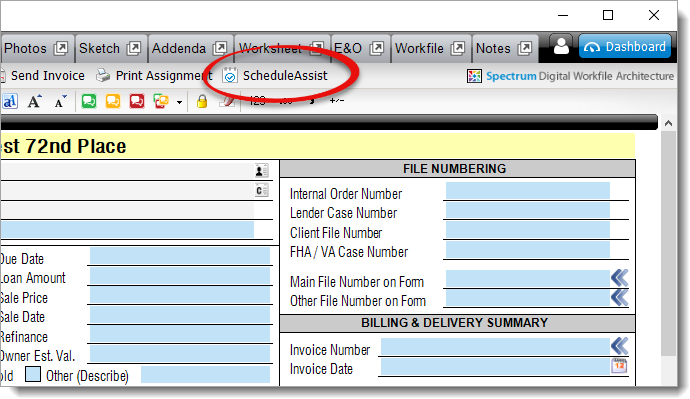Click the red comment bubble icon
Screen dimensions: 690x399
click(137, 101)
